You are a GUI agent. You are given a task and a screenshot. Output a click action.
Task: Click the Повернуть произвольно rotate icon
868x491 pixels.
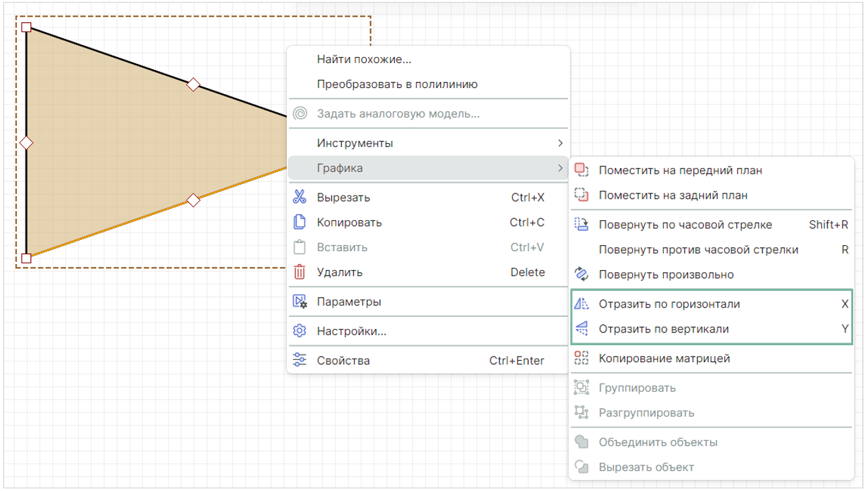582,275
